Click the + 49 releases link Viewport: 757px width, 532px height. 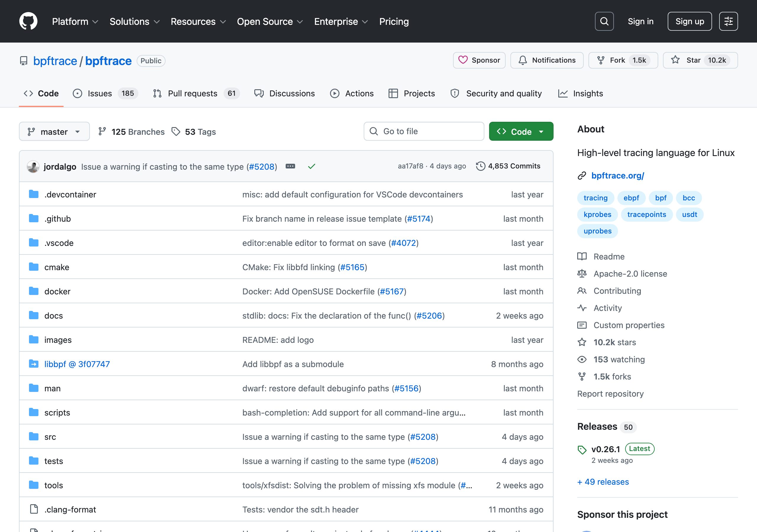tap(603, 482)
